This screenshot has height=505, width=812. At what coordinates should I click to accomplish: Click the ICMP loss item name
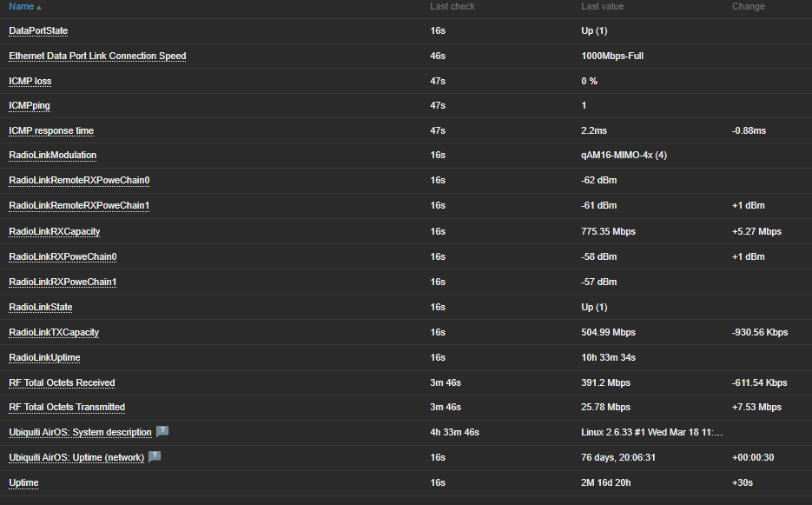click(30, 81)
